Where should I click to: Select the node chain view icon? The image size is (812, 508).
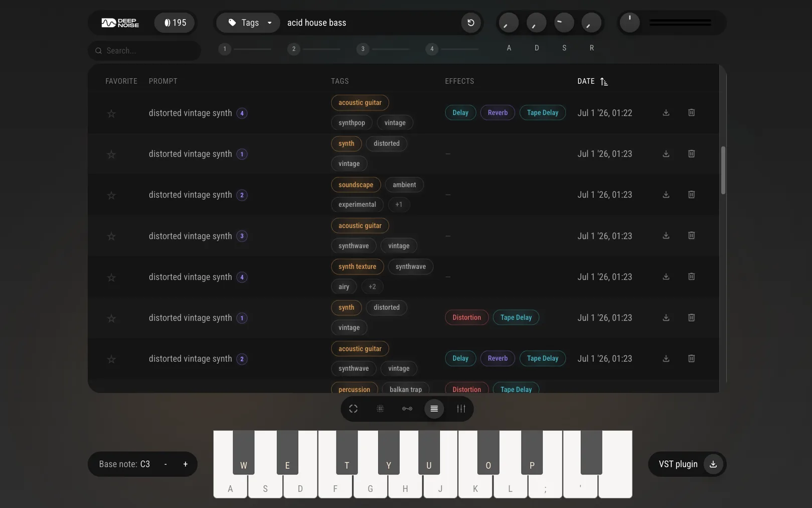pyautogui.click(x=407, y=409)
